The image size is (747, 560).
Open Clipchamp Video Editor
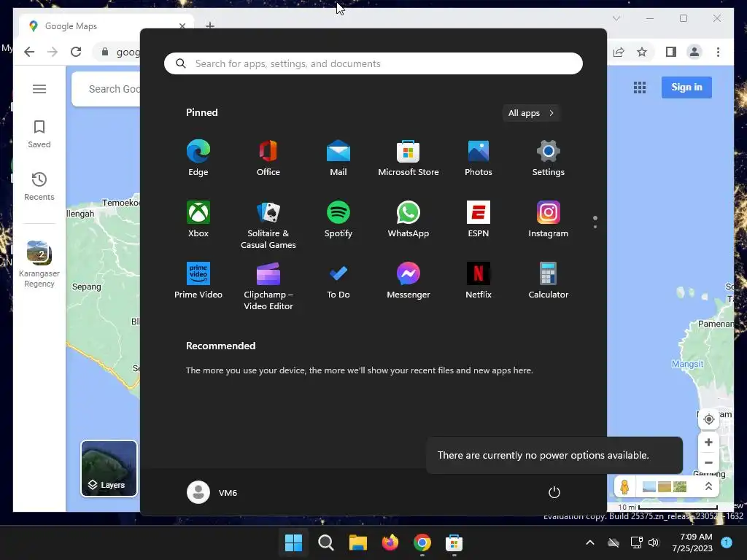click(x=268, y=287)
